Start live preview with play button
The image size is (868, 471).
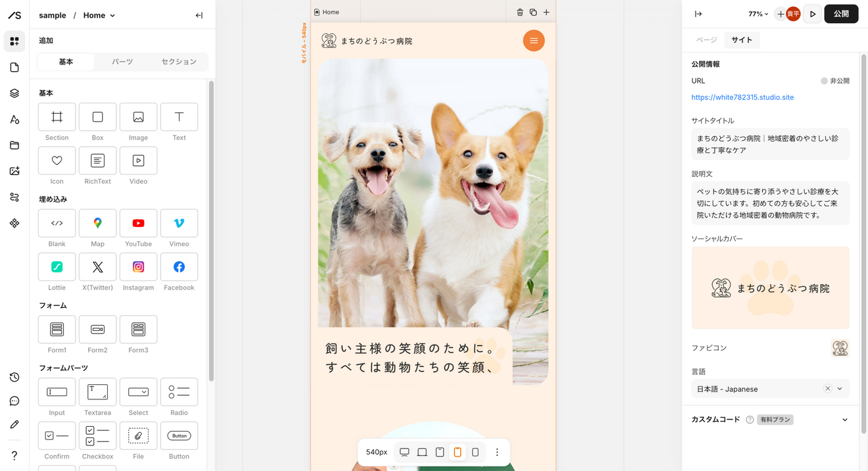[x=813, y=14]
